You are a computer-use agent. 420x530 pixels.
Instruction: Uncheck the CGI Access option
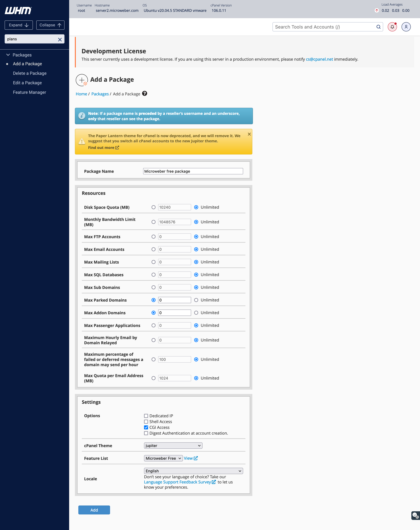pyautogui.click(x=146, y=427)
